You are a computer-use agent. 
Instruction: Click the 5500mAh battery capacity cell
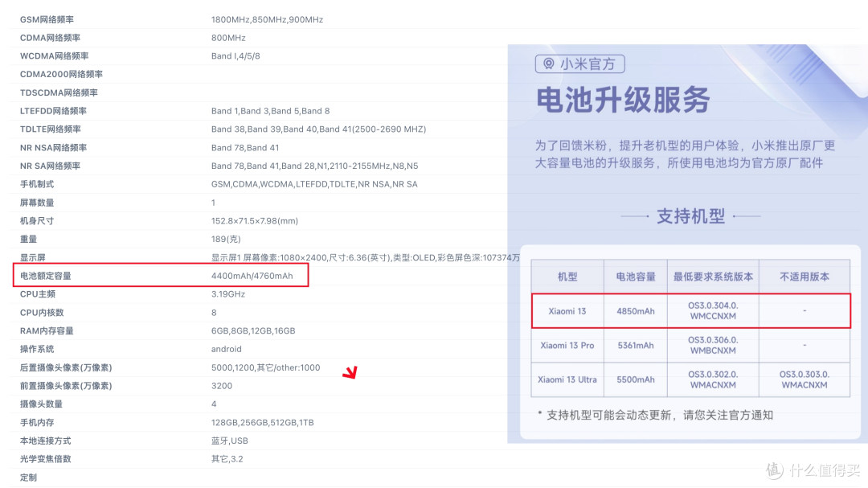[x=636, y=380]
